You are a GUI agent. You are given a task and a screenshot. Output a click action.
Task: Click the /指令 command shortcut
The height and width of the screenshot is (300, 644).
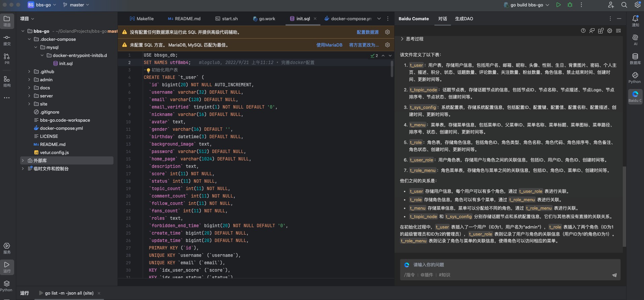[x=409, y=275]
